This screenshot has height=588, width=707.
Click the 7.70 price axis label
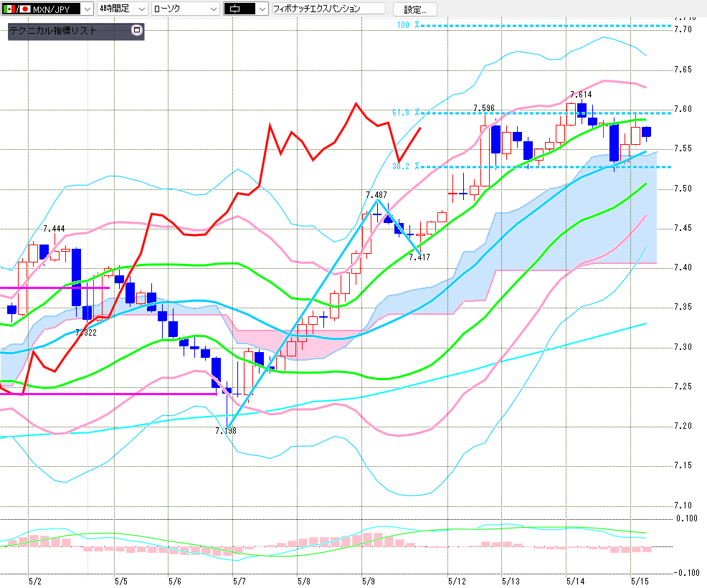click(683, 29)
